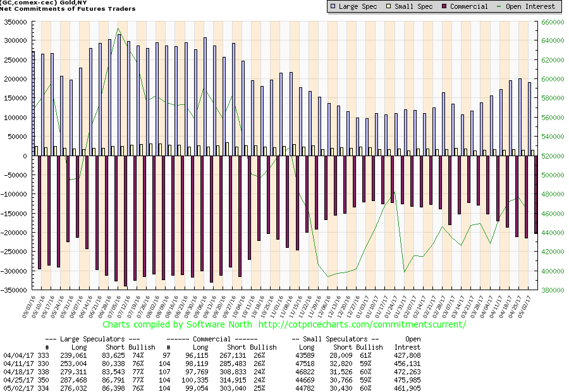This screenshot has height=392, width=569.
Task: Click the 660000 right axis label
Action: tap(552, 21)
